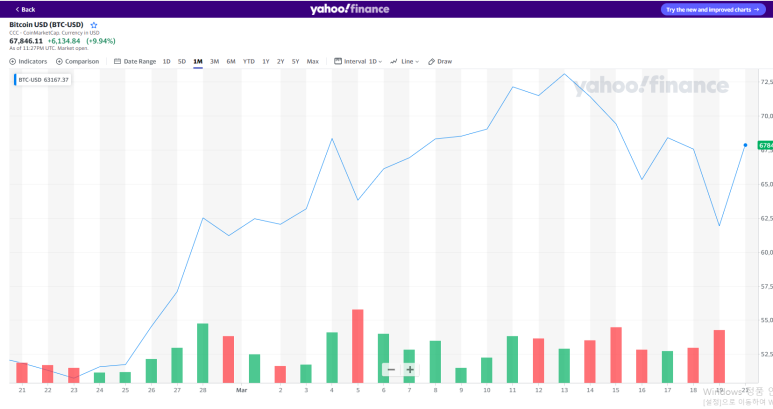Select the 1M range
The width and height of the screenshot is (773, 409).
point(198,62)
